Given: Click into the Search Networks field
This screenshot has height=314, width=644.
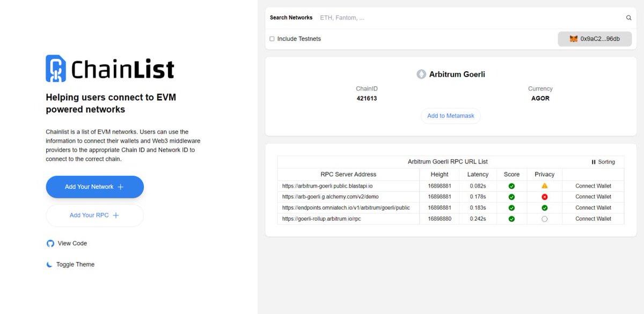Looking at the screenshot, I should point(470,18).
